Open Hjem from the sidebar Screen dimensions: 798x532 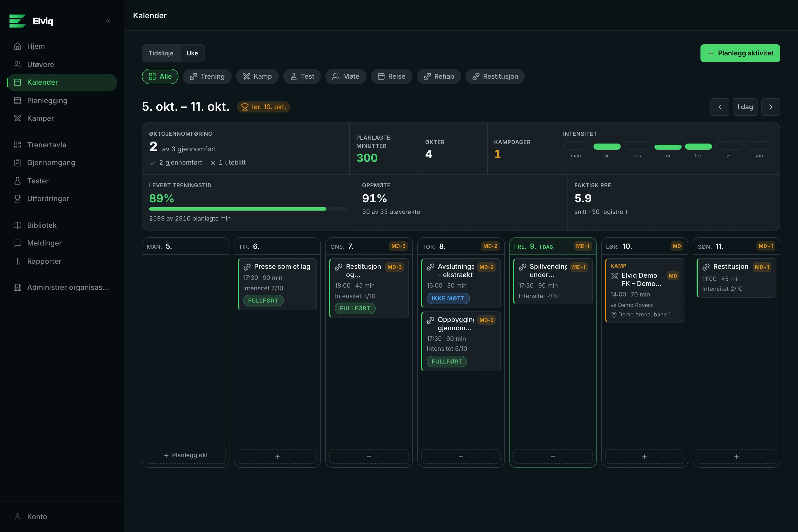(x=62, y=46)
